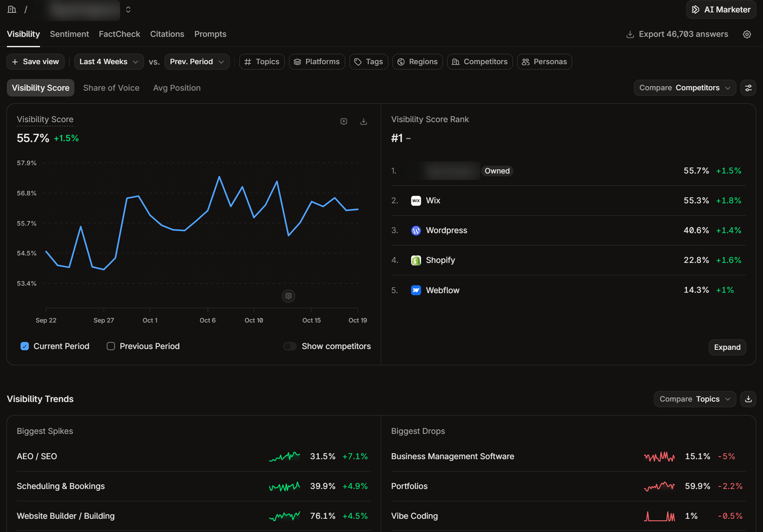Viewport: 763px width, 532px height.
Task: Open the AI Marketer panel
Action: click(721, 9)
